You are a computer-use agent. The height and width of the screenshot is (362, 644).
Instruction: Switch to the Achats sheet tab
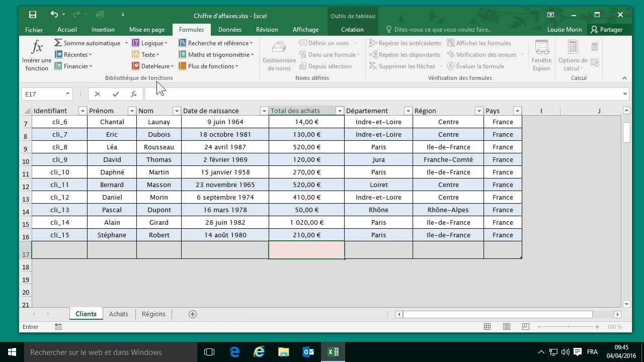[119, 314]
